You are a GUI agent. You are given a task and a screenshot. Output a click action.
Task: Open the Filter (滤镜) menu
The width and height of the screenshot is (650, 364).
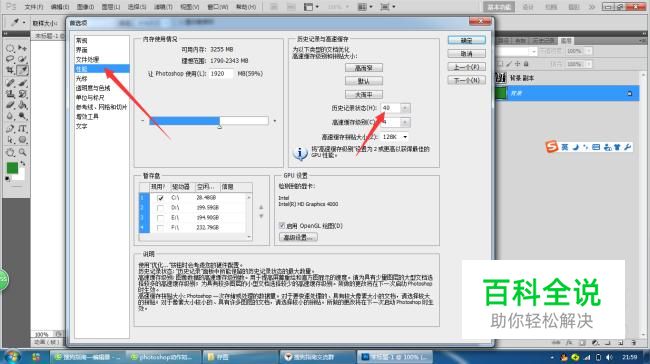(163, 7)
